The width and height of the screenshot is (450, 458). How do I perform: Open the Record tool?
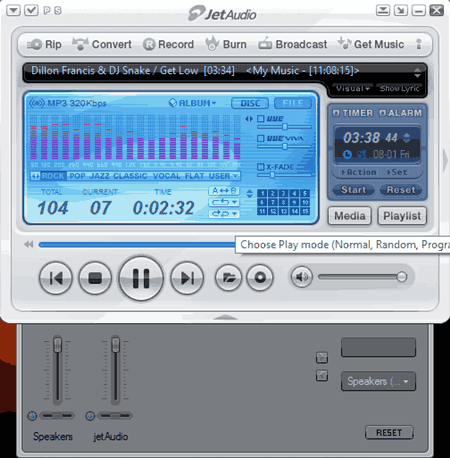pos(168,44)
